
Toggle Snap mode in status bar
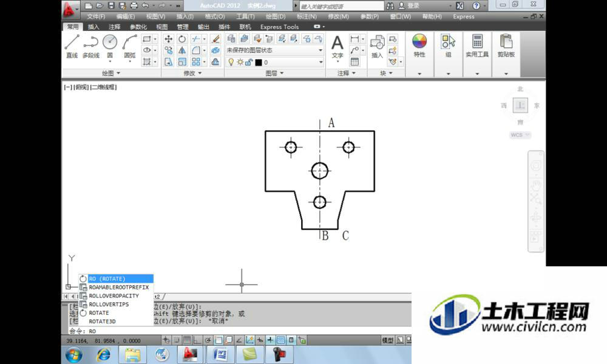point(177,340)
